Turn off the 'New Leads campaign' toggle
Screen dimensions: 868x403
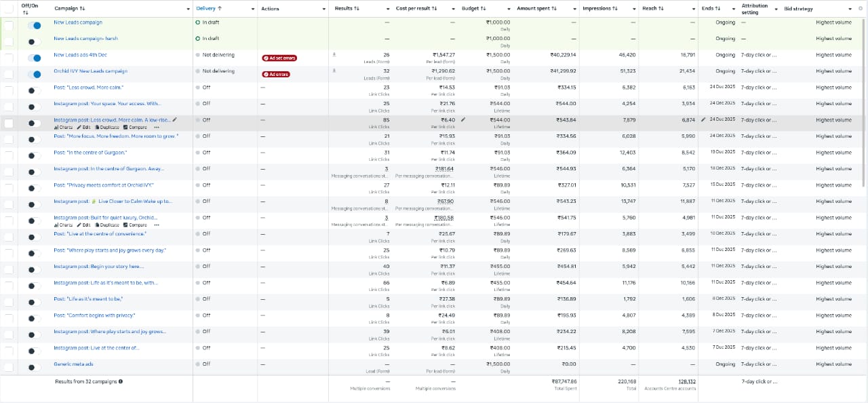pyautogui.click(x=34, y=25)
